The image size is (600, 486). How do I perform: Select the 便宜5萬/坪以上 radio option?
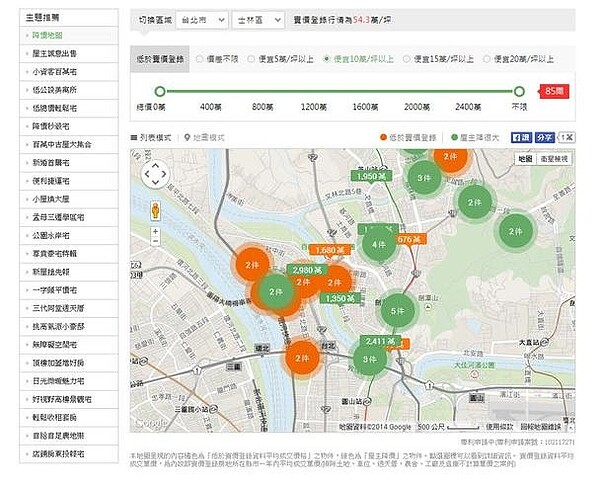tap(251, 59)
